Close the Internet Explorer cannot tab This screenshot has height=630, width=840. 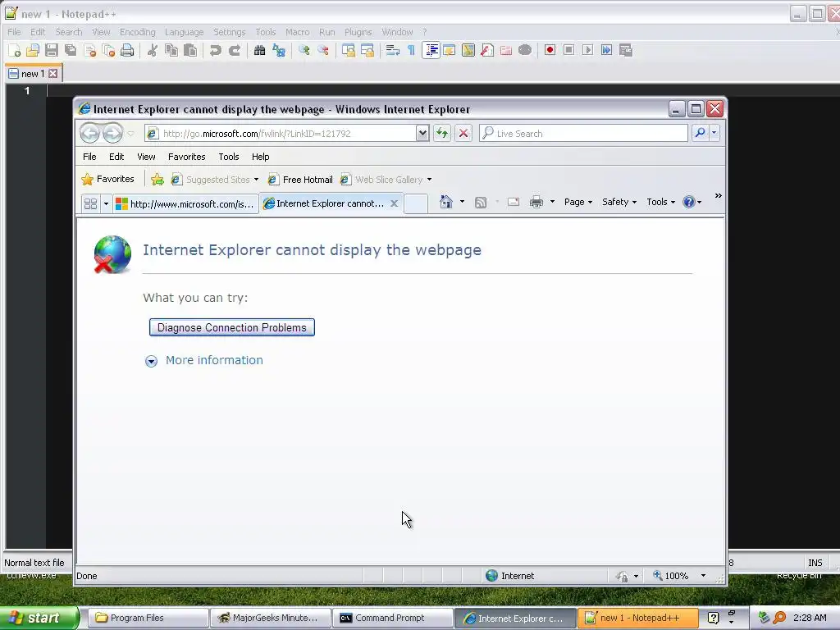(394, 203)
